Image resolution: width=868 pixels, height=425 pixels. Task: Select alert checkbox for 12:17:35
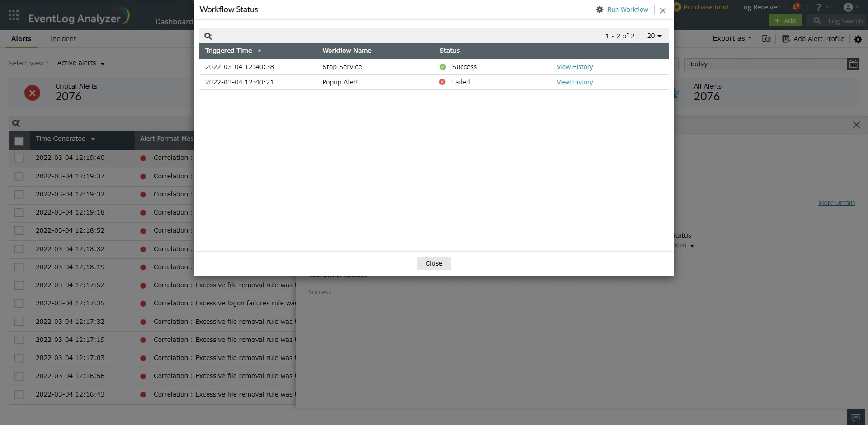pyautogui.click(x=19, y=304)
